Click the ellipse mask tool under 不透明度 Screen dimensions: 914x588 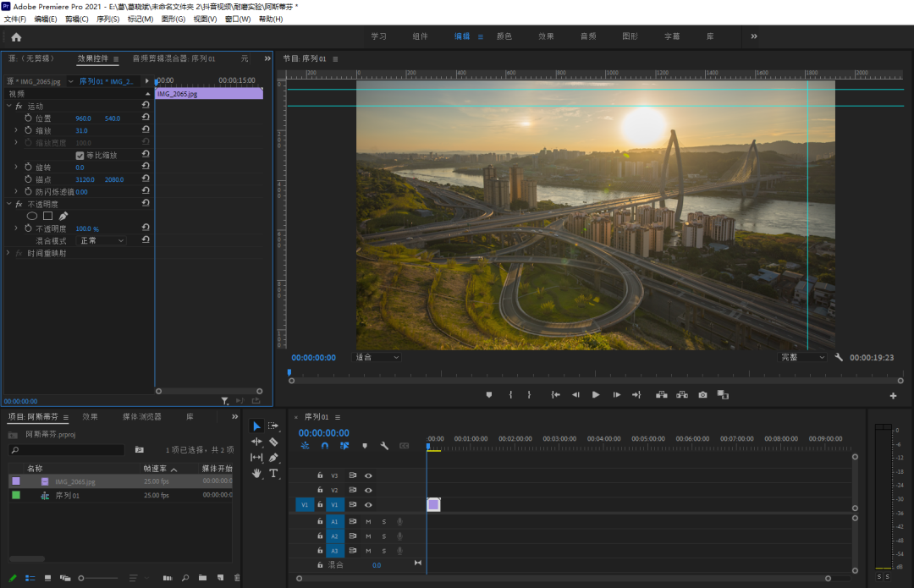coord(32,216)
